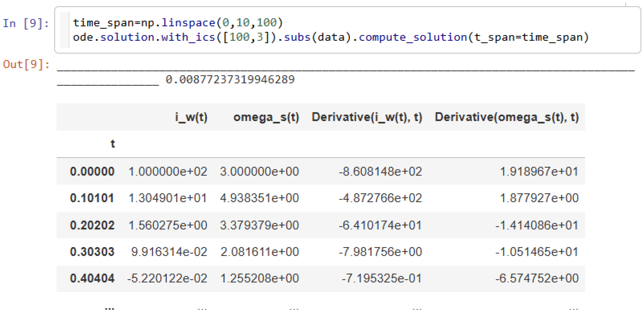644x313 pixels.
Task: Select the row index 0.00000
Action: pos(92,171)
